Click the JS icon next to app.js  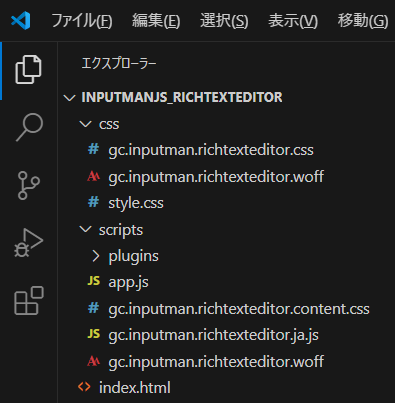coord(94,281)
